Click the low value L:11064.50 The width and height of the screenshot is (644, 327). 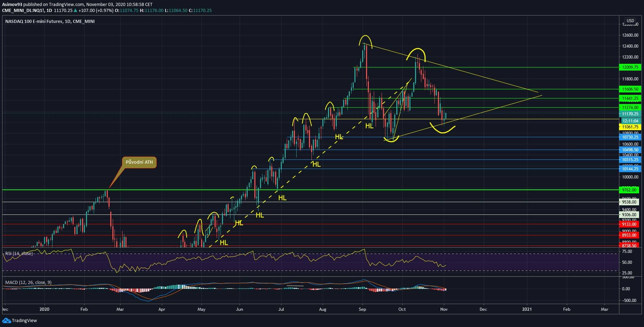(176, 11)
